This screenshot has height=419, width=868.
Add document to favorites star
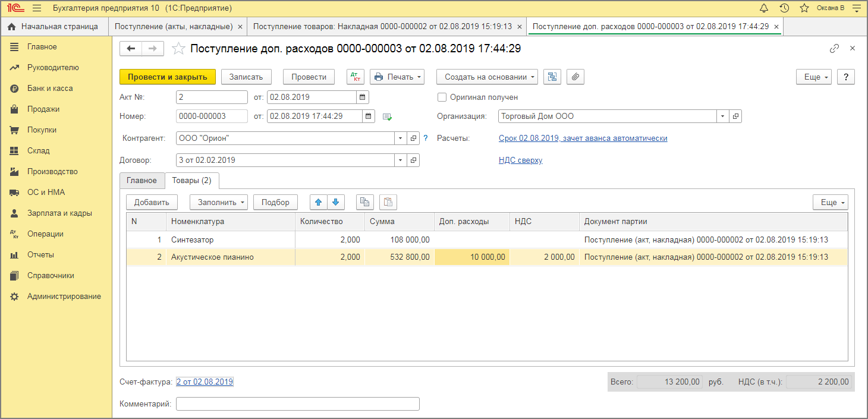pos(178,49)
